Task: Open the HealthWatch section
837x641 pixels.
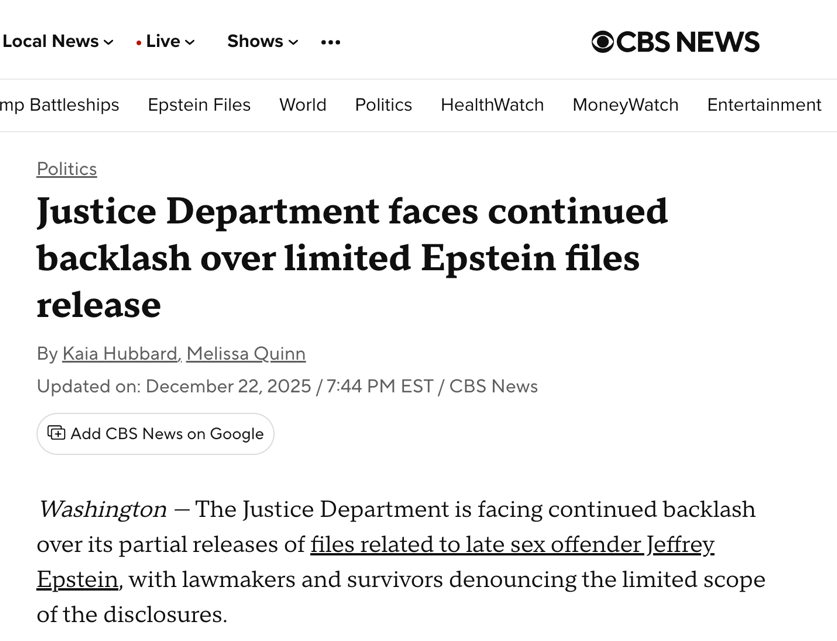Action: tap(492, 105)
